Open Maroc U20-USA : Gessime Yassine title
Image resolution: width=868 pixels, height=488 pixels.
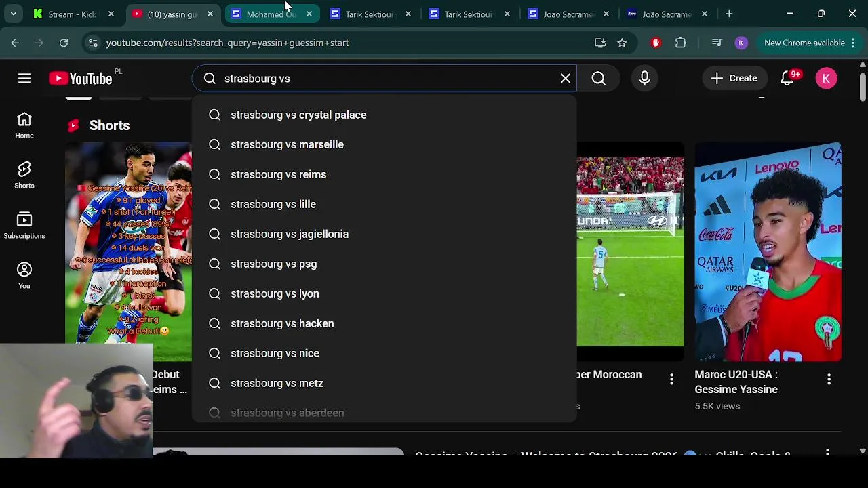736,382
